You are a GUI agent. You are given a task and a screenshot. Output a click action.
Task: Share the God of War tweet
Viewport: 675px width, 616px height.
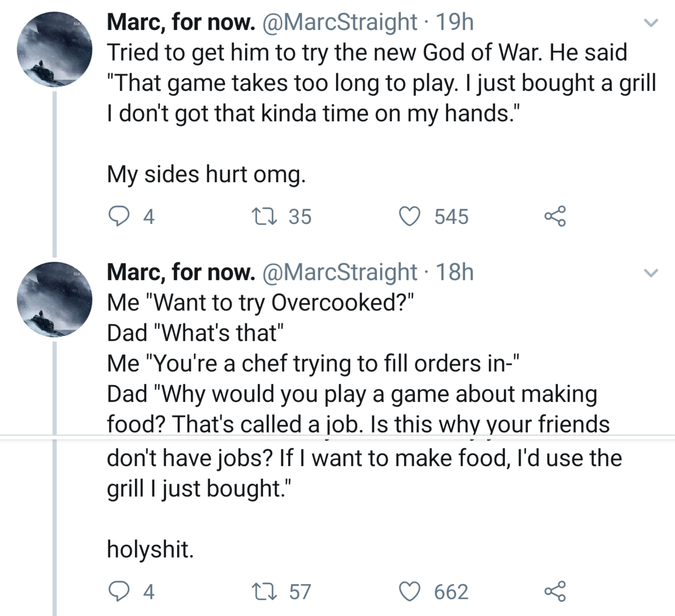pyautogui.click(x=555, y=216)
